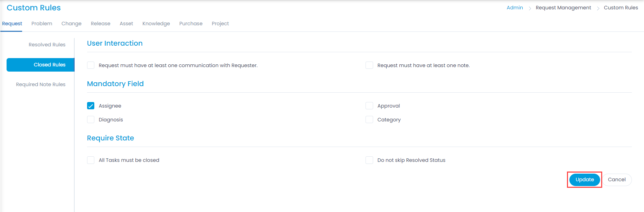The height and width of the screenshot is (212, 644).
Task: Tick the Approval checkbox
Action: coord(369,106)
